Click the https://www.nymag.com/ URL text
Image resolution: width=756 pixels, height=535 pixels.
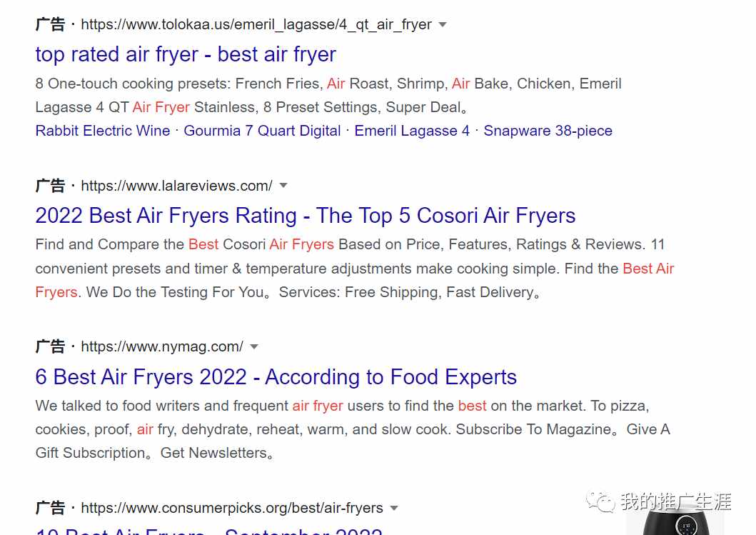[x=162, y=347]
